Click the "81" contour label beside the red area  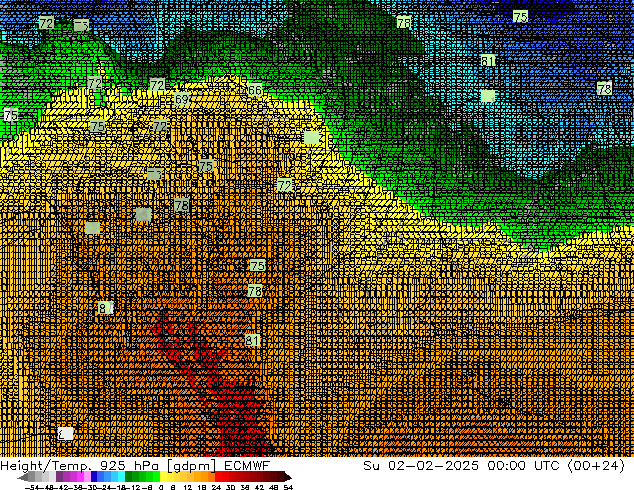[252, 340]
